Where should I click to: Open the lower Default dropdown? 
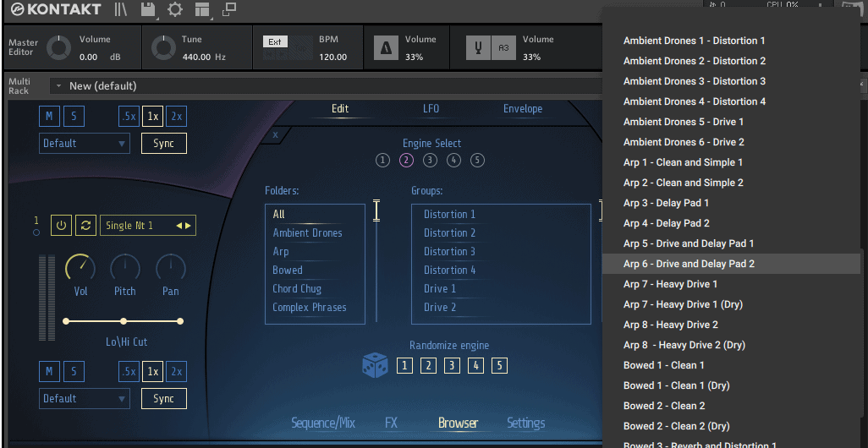click(x=84, y=399)
